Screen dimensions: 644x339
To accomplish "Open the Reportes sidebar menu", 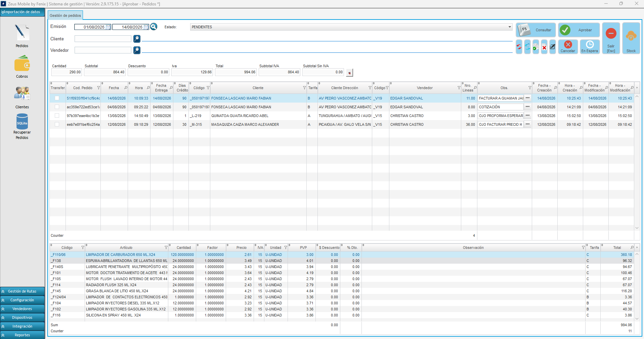I will (x=22, y=335).
